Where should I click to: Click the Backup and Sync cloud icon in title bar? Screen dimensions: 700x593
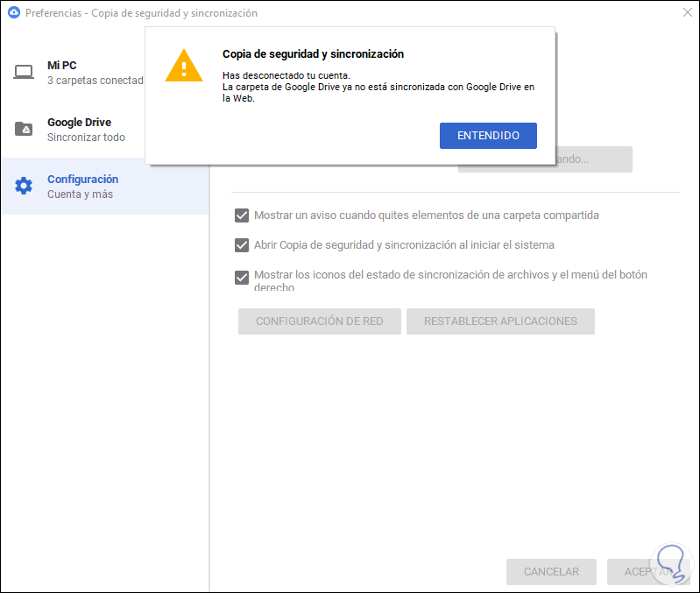click(14, 12)
